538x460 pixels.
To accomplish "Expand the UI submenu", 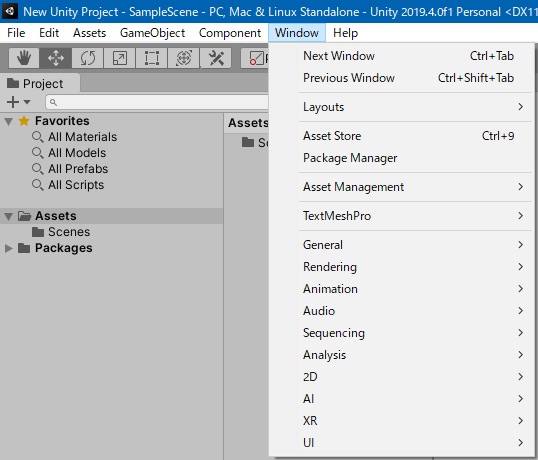I will (x=401, y=443).
